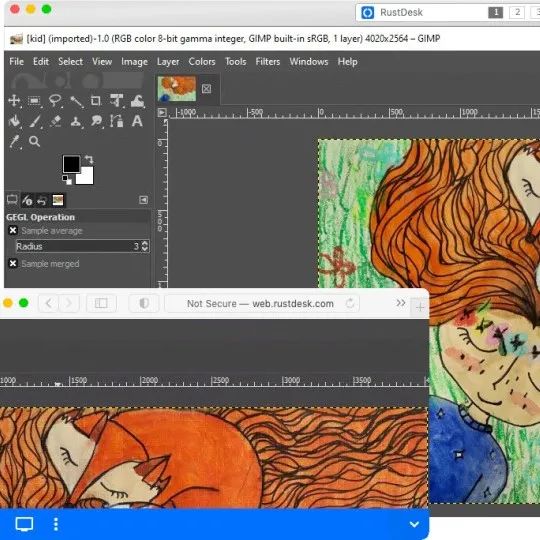This screenshot has height=540, width=540.
Task: Go back in the front browser window
Action: 49,303
